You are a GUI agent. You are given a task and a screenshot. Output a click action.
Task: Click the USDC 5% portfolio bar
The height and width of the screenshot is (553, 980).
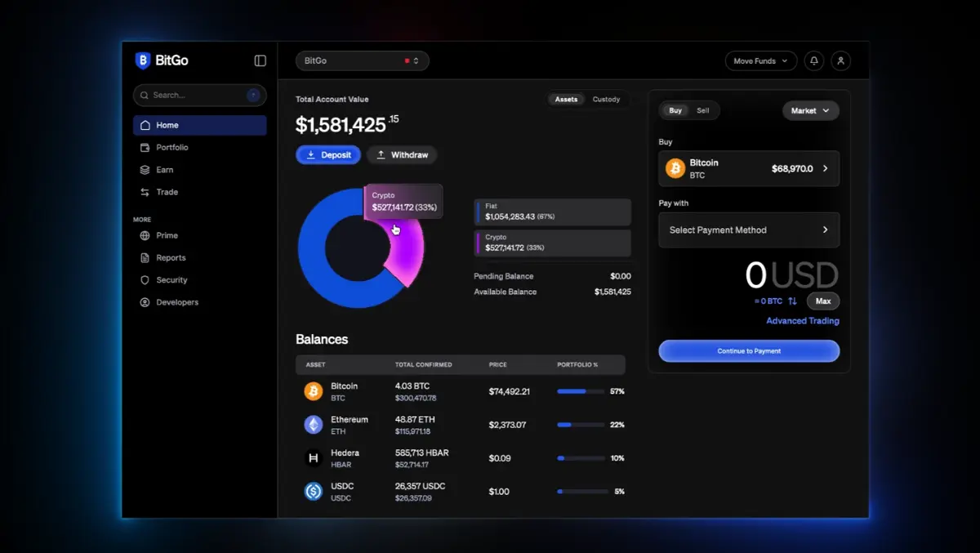(x=581, y=492)
